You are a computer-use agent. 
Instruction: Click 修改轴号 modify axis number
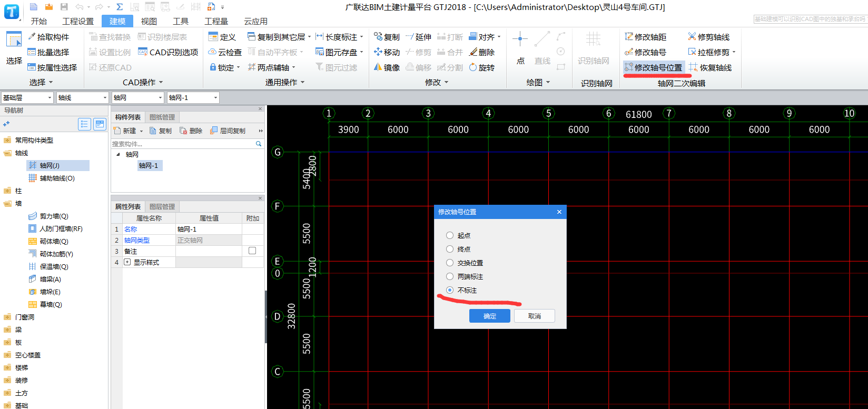coord(645,52)
